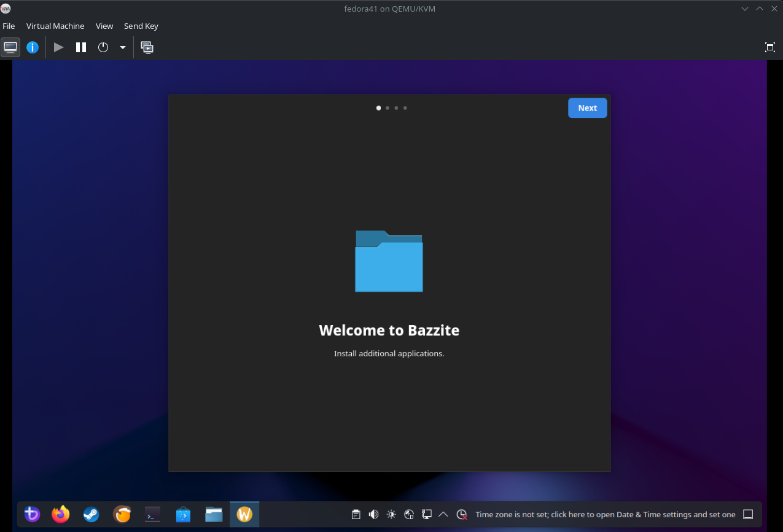Open virtual hardware details info
Image resolution: width=783 pixels, height=532 pixels.
coord(33,47)
